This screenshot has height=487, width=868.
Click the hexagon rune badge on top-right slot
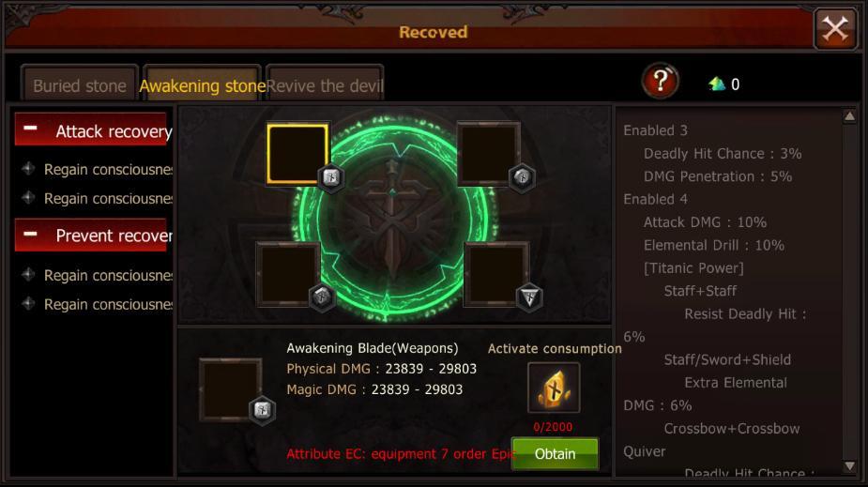522,177
